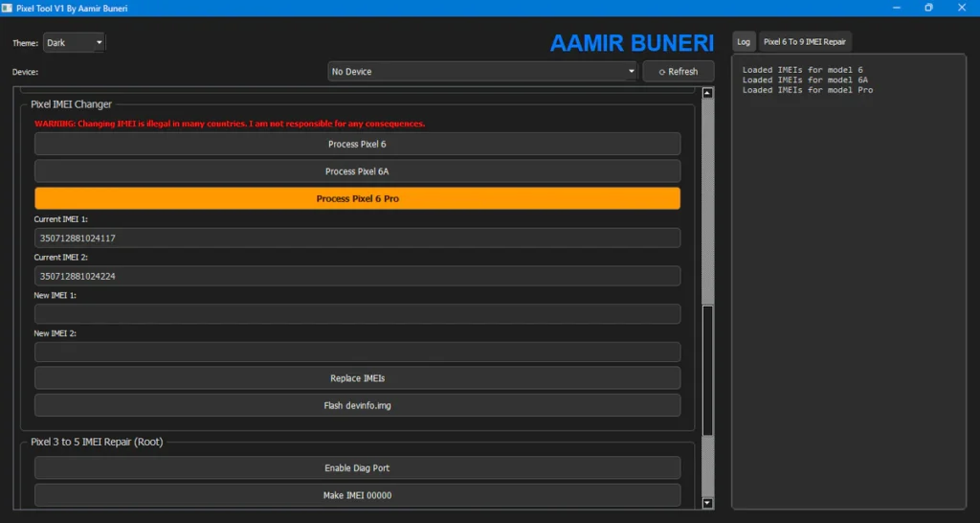Click the Pixel 3 to 5 IMEI Repair (Root) title

point(97,443)
